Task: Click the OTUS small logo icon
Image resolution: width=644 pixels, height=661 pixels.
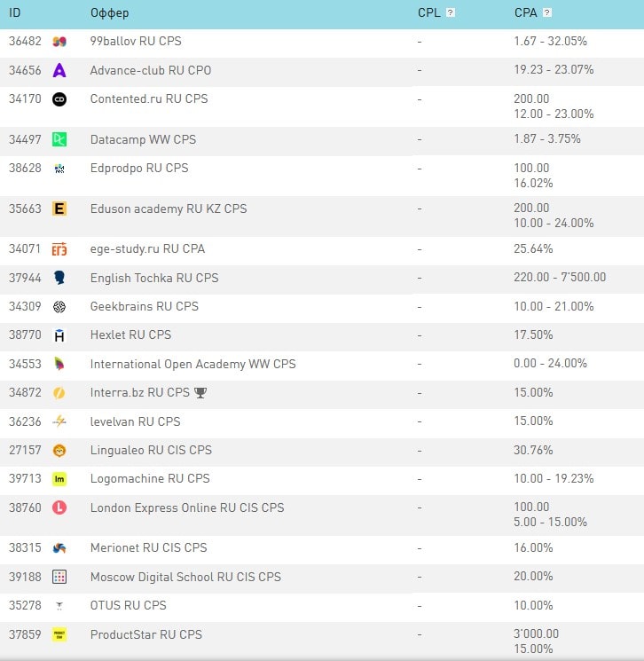Action: [x=59, y=606]
